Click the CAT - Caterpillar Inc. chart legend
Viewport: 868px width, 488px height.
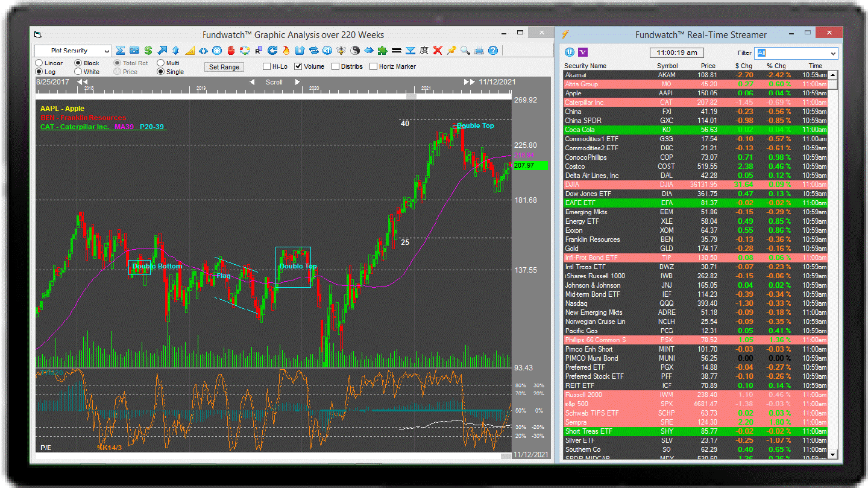pos(75,127)
